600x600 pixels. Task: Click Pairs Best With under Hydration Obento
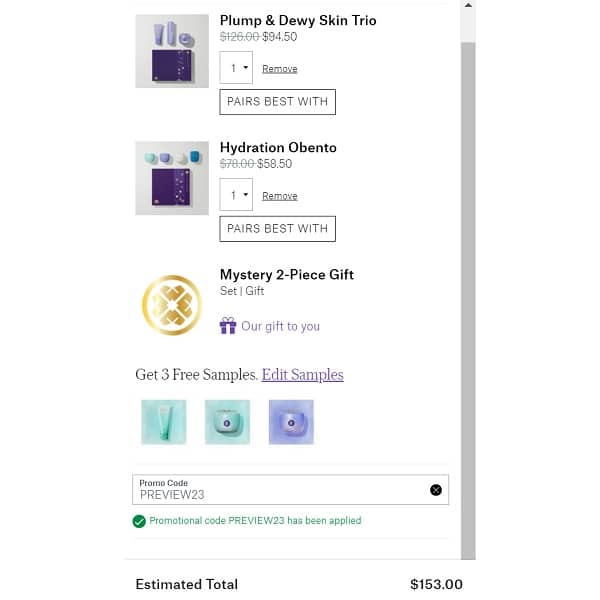coord(277,229)
